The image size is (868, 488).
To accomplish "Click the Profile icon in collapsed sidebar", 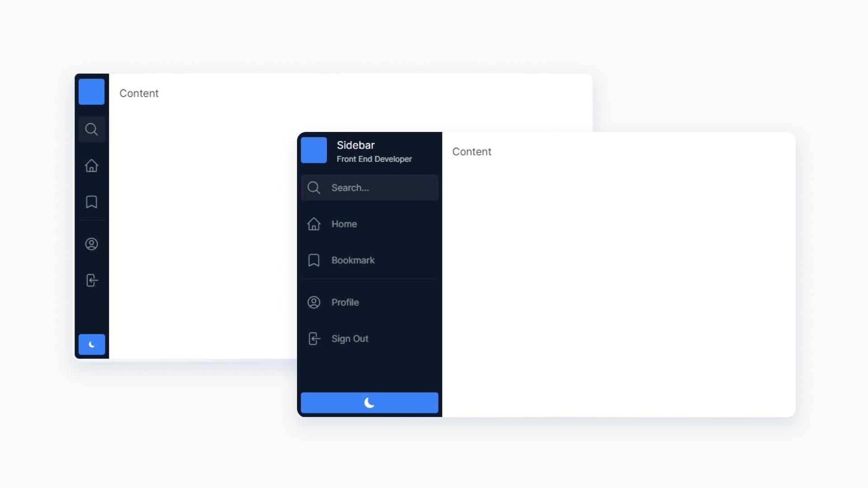I will (x=91, y=244).
